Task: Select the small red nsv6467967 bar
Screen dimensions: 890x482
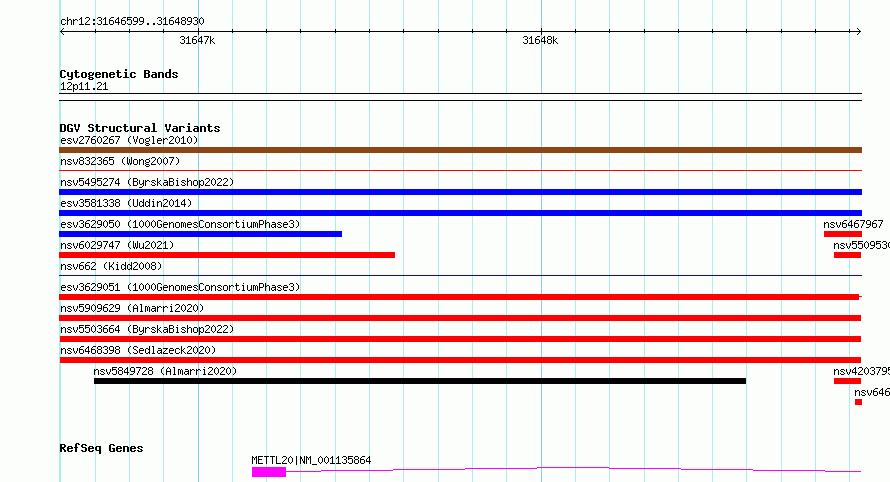Action: [843, 234]
